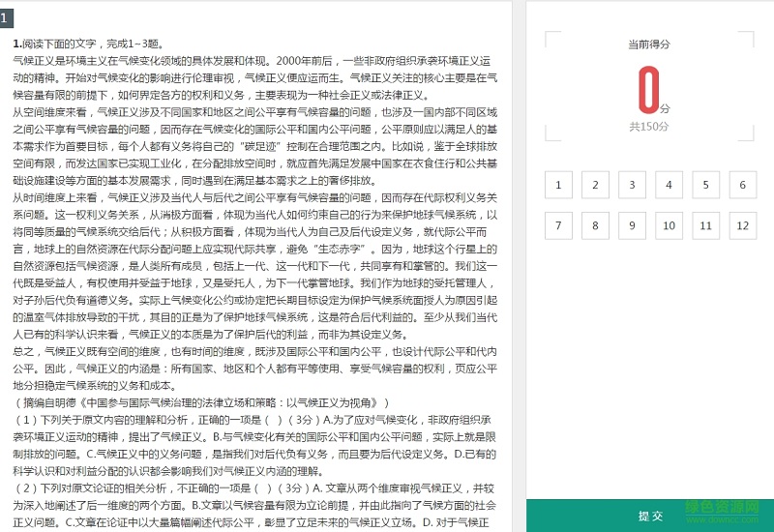Switch to question 7 box
Viewport: 774px width, 532px height.
(x=559, y=225)
